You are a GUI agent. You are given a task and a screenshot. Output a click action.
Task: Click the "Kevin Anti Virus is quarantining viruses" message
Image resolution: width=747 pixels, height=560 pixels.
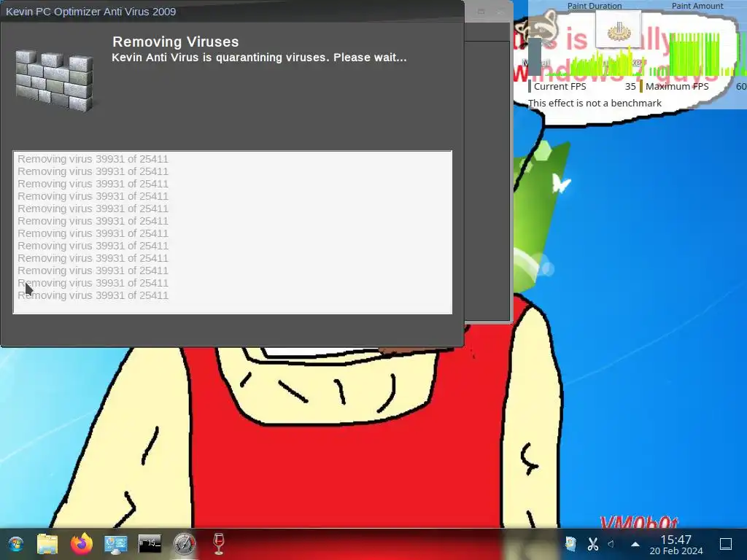259,58
